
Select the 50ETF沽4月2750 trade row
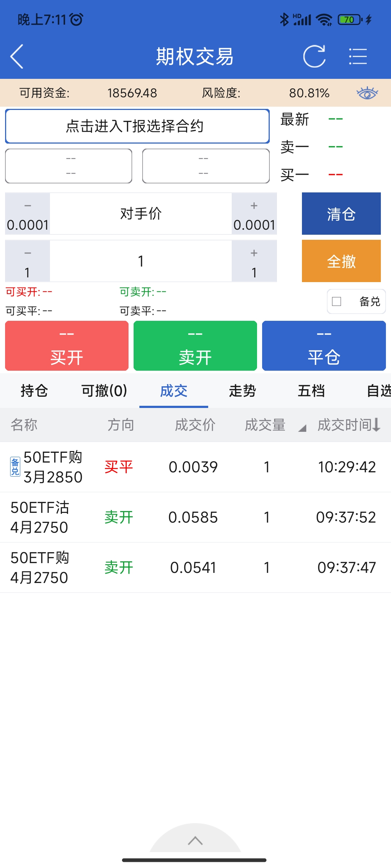195,517
